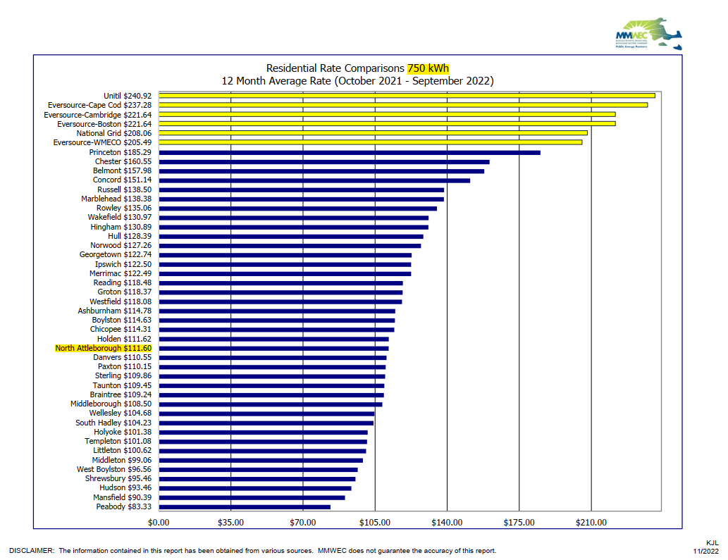Click the Mansfield $90.39 label

(122, 497)
